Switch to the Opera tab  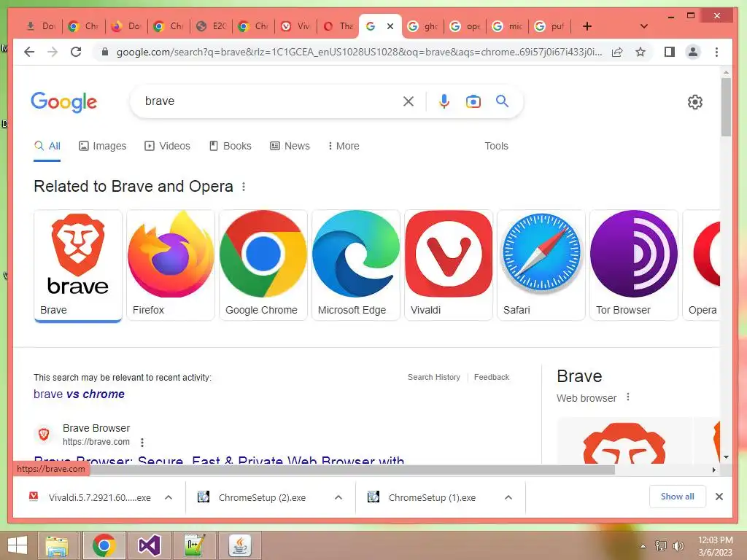[x=338, y=26]
